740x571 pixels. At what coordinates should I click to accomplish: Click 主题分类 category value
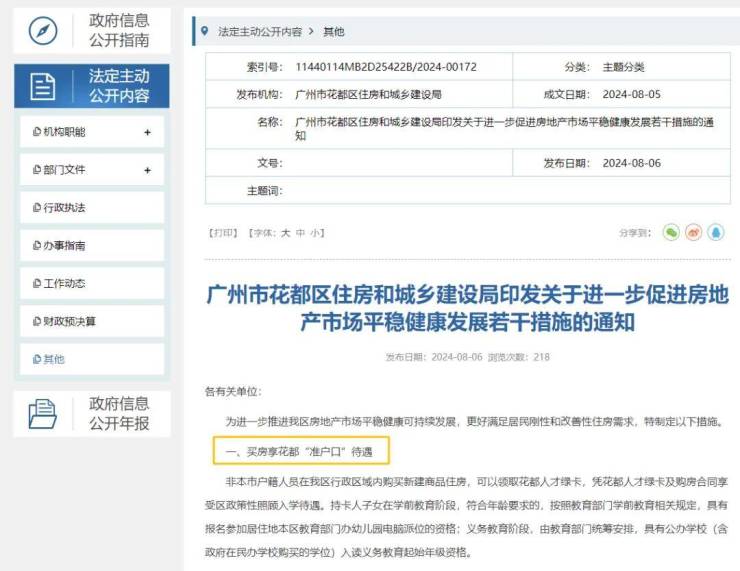tap(623, 67)
